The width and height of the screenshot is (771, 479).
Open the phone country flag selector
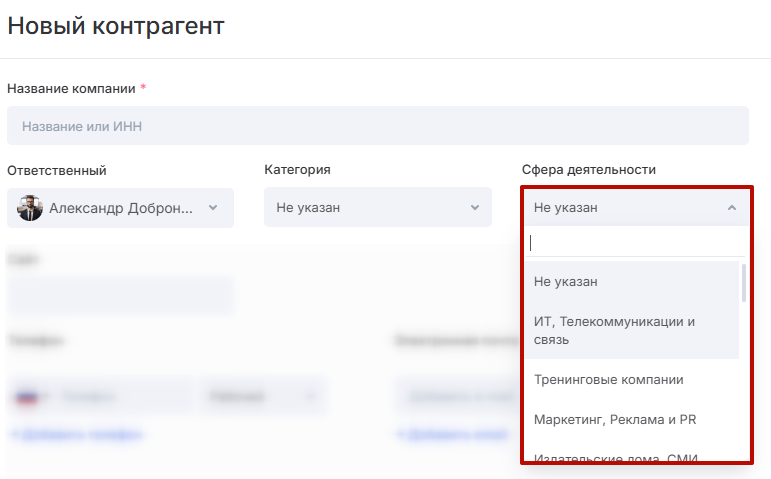click(30, 397)
